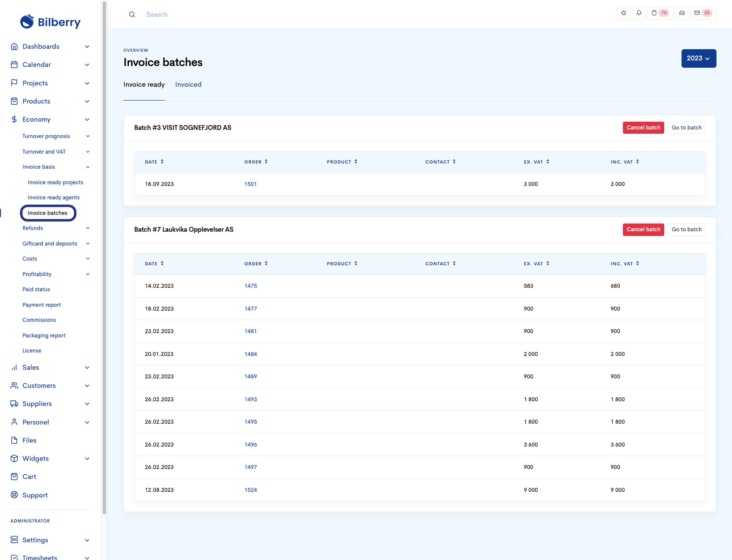Image resolution: width=732 pixels, height=560 pixels.
Task: Click the Dashboards home icon
Action: pos(14,47)
